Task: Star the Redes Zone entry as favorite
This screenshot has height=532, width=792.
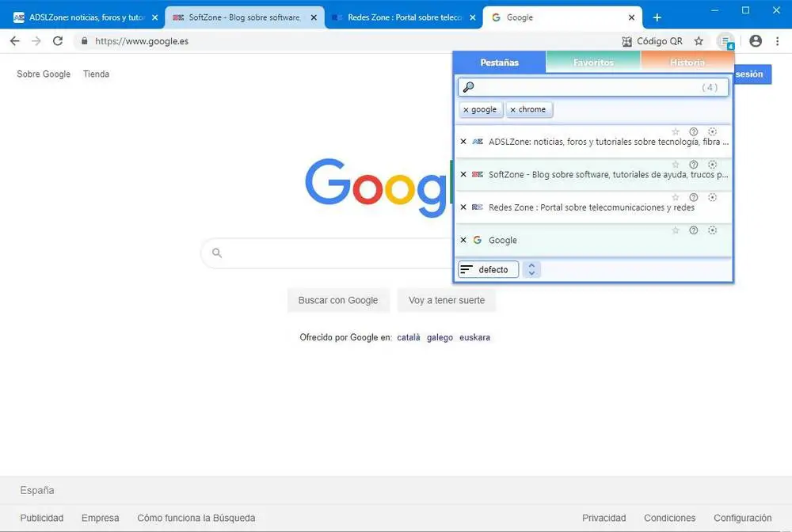Action: click(676, 197)
